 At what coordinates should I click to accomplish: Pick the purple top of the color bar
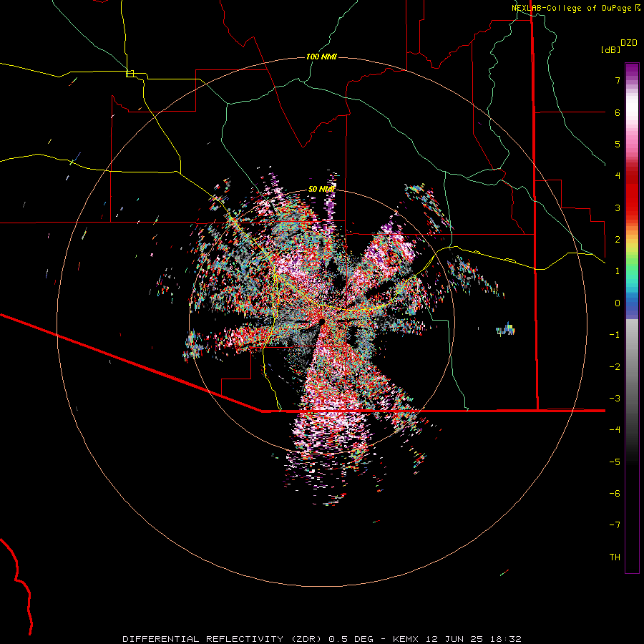click(x=632, y=69)
